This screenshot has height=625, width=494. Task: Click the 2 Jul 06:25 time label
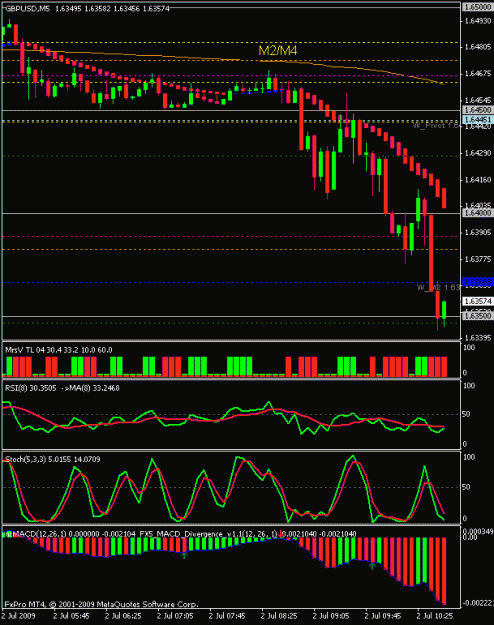[123, 616]
